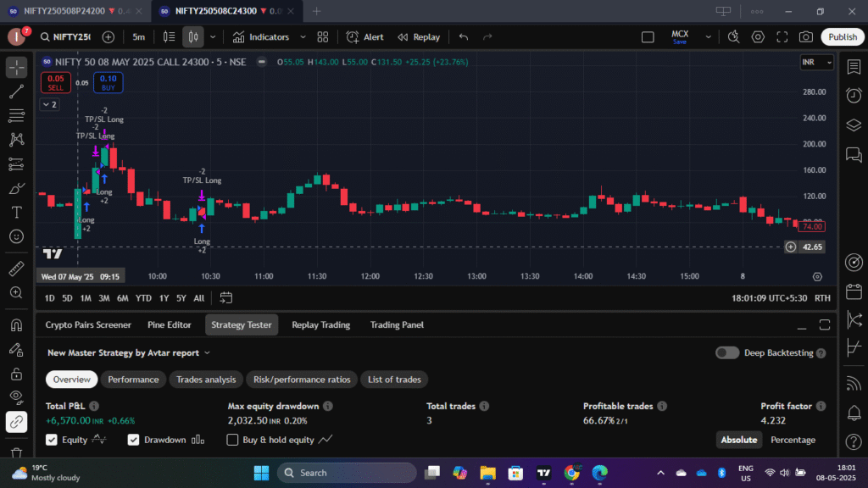Open the Replay Trading tab
This screenshot has height=488, width=868.
coord(320,324)
